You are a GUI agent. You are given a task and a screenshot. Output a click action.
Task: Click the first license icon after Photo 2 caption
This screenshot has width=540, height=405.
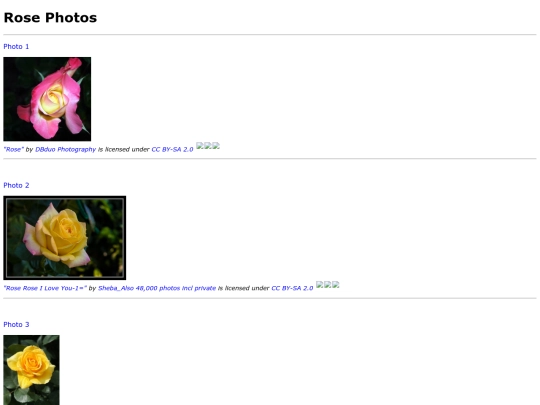pyautogui.click(x=320, y=284)
